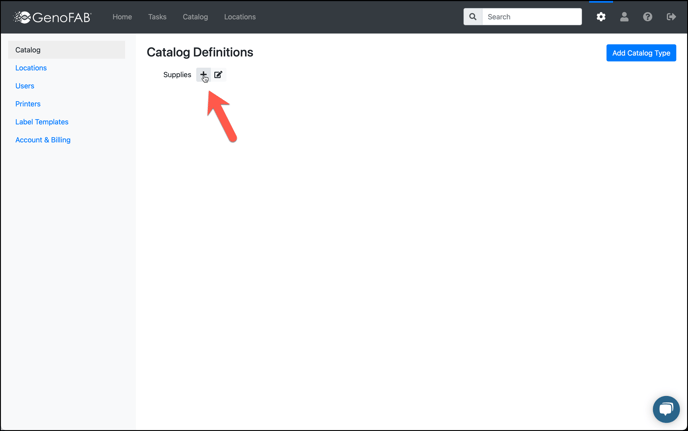This screenshot has height=431, width=688.
Task: Open the user profile icon
Action: 624,17
